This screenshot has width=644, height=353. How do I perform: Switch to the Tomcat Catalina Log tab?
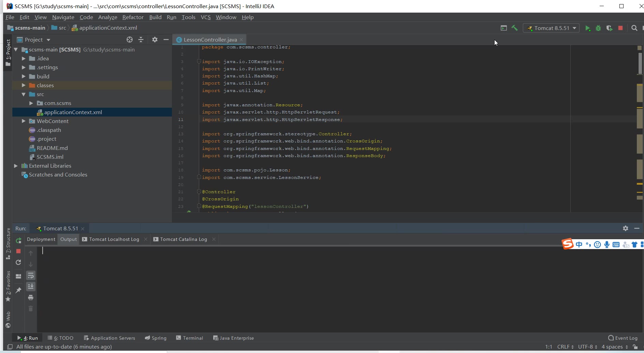[x=183, y=239]
